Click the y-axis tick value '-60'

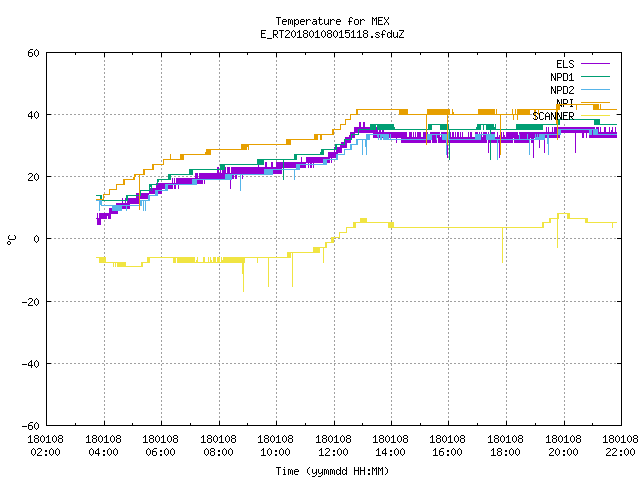click(x=31, y=426)
